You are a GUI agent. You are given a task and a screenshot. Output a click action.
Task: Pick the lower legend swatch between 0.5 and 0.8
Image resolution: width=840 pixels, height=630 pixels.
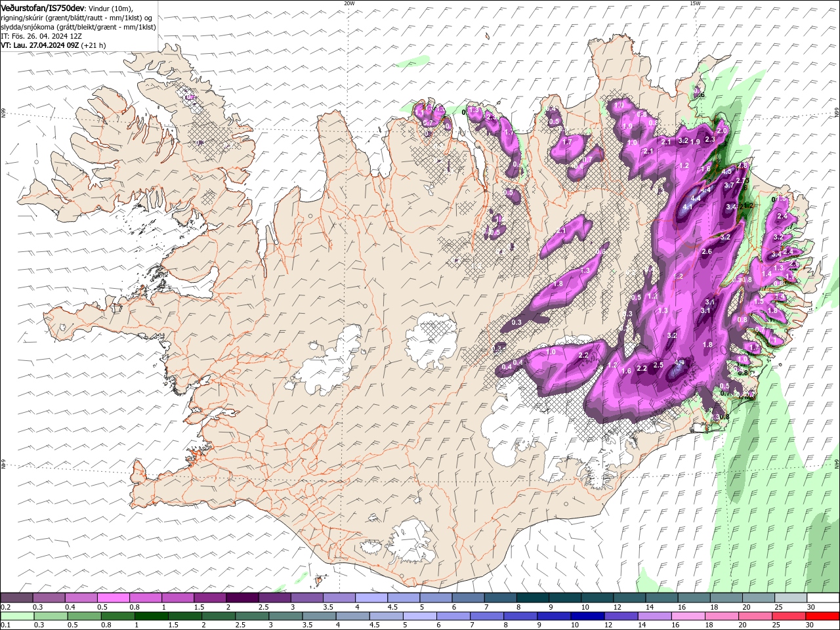pyautogui.click(x=85, y=616)
